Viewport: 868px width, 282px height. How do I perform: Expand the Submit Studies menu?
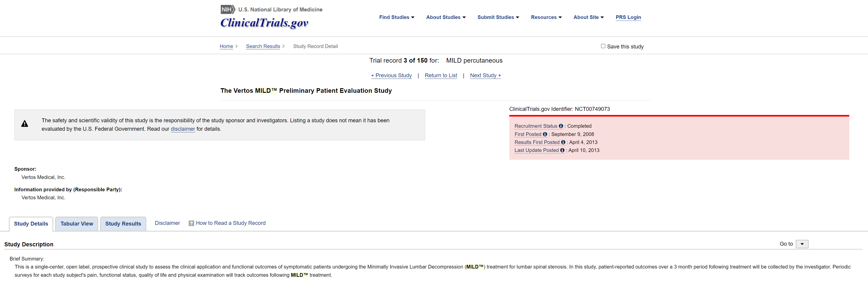click(498, 17)
